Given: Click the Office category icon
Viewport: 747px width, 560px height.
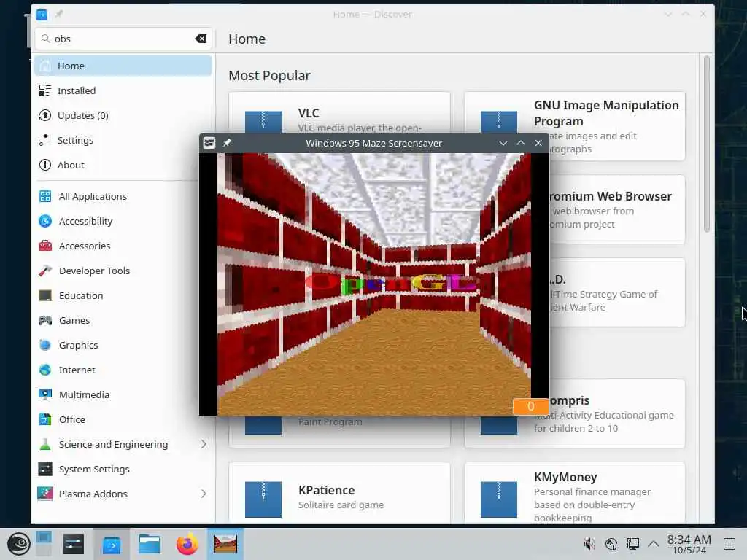Looking at the screenshot, I should pos(45,419).
